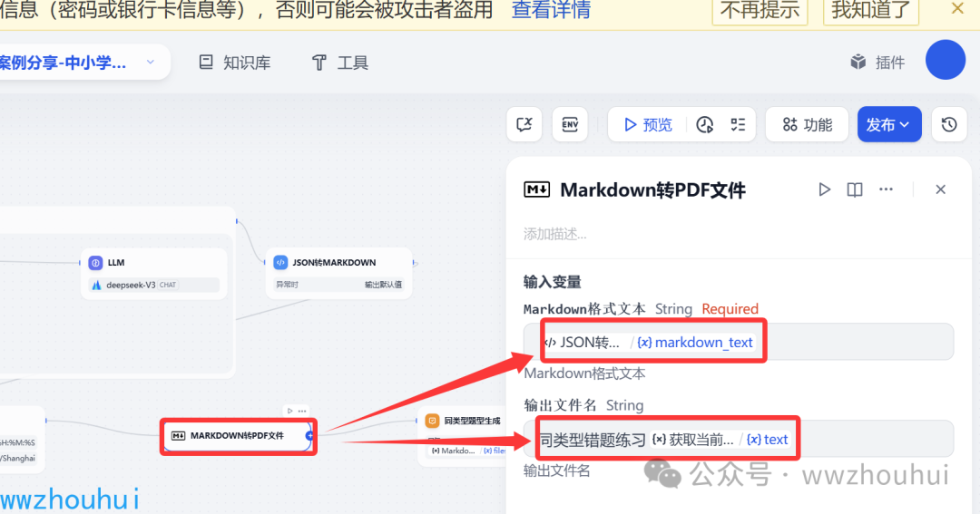
Task: Open the 功能 features button
Action: [807, 124]
